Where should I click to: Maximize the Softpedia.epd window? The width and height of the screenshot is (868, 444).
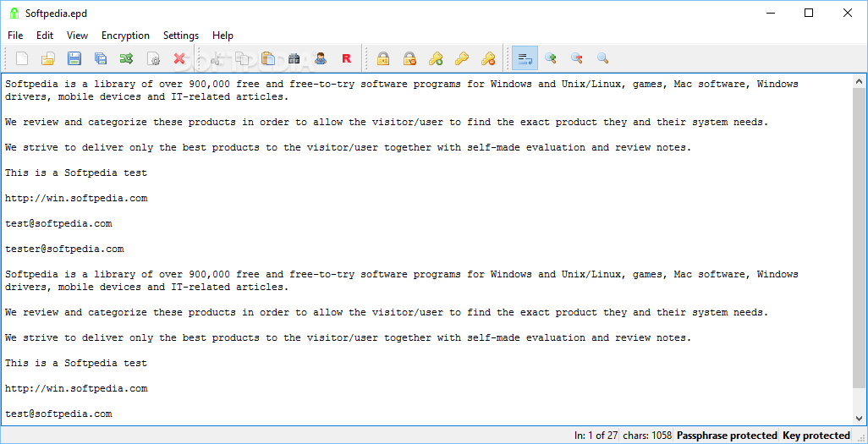[x=809, y=14]
